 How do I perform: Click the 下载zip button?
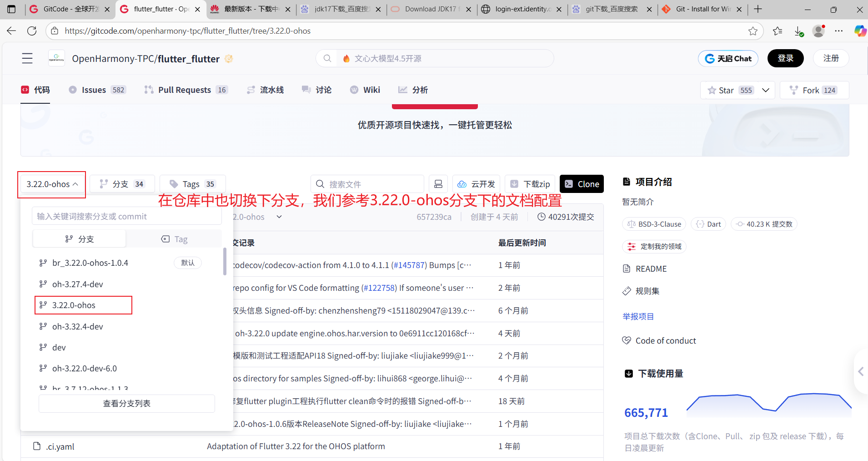tap(530, 184)
